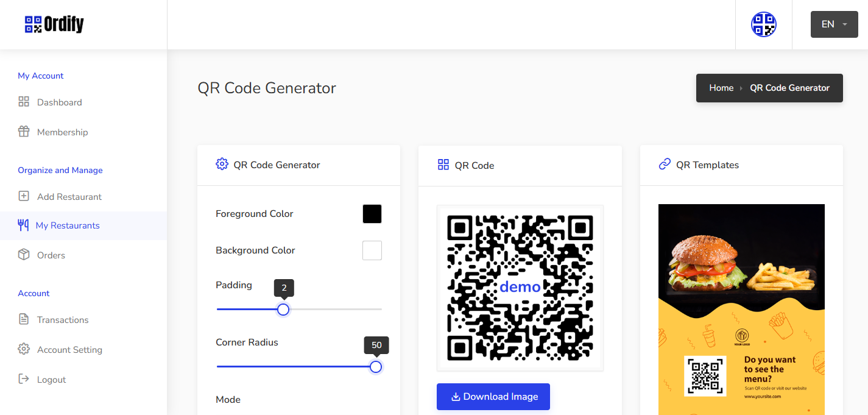868x415 pixels.
Task: Click the Transactions document icon
Action: click(24, 319)
